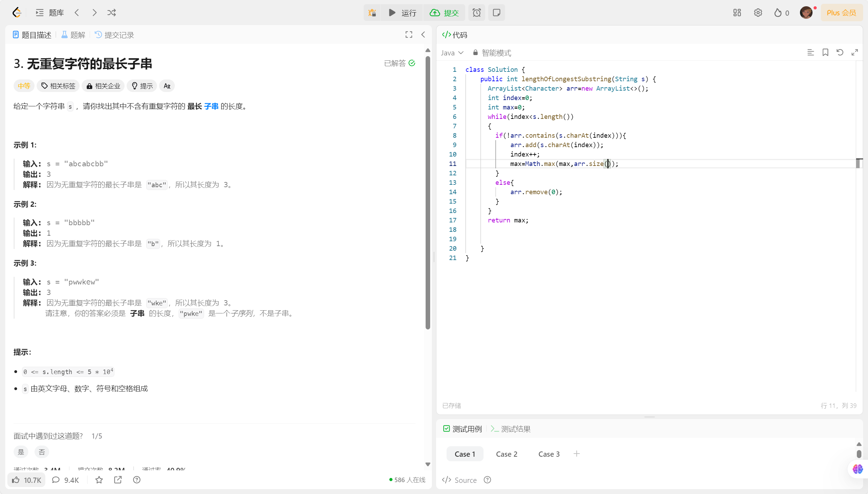
Task: Click the description panel vertical scrollbar
Action: click(x=428, y=192)
